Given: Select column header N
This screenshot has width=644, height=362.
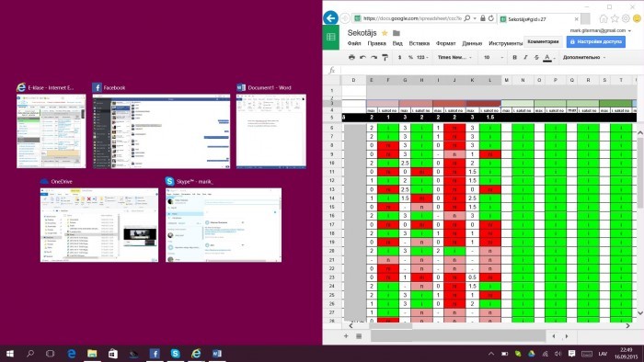Looking at the screenshot, I should coord(523,80).
